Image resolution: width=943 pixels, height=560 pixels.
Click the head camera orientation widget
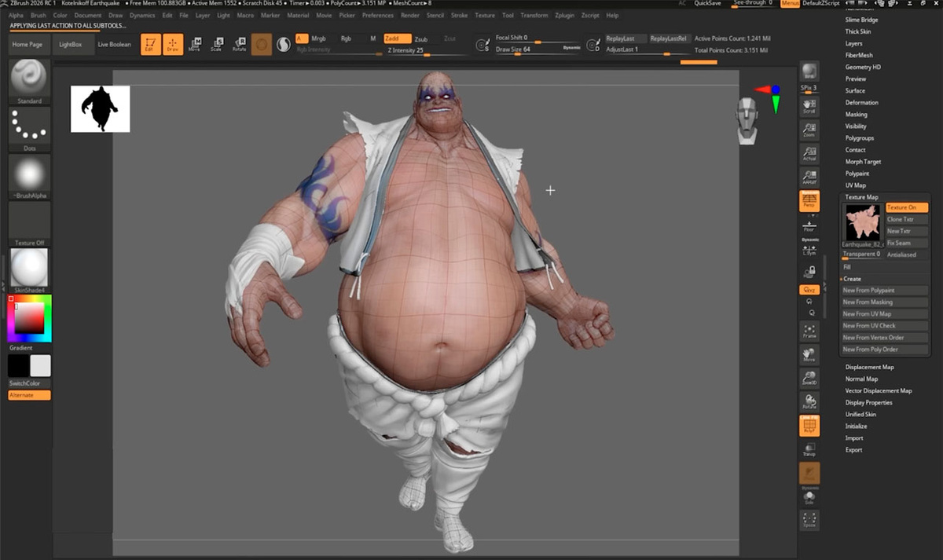(749, 122)
